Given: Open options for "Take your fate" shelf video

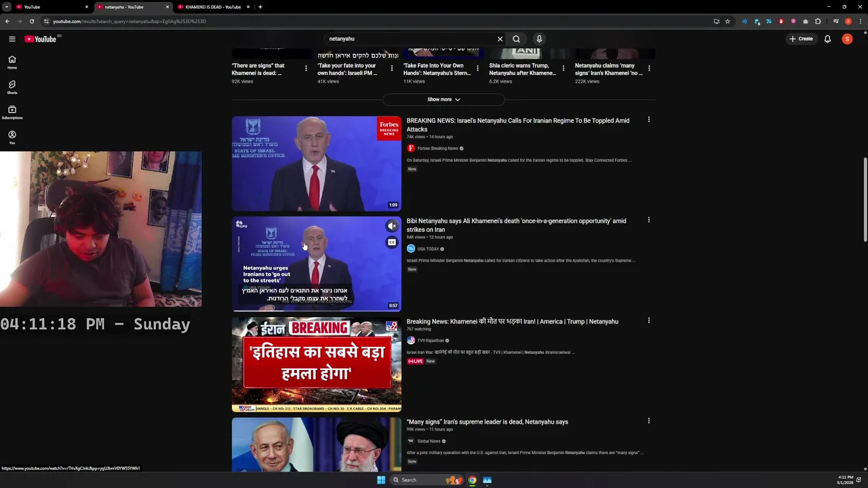Looking at the screenshot, I should pos(391,68).
